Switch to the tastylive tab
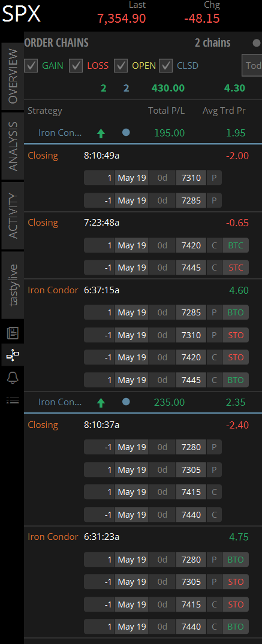Viewport: 262px width, 644px height. coord(13,285)
